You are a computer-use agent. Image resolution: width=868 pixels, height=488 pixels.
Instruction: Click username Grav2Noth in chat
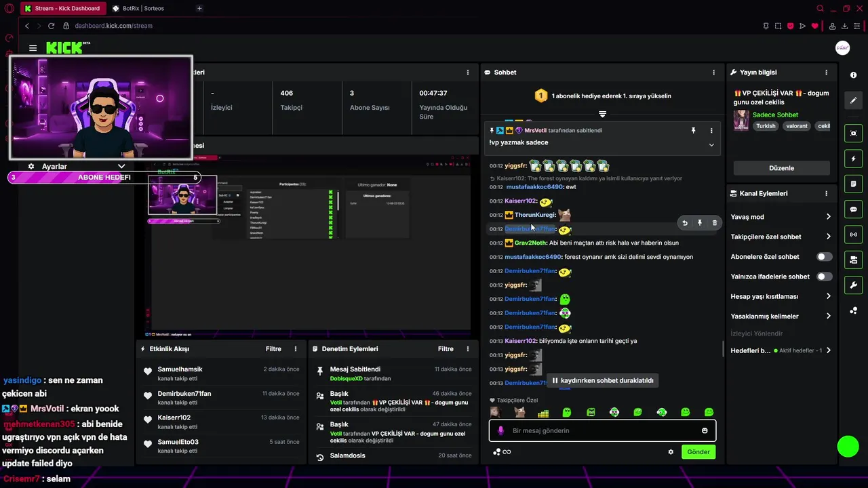point(530,243)
